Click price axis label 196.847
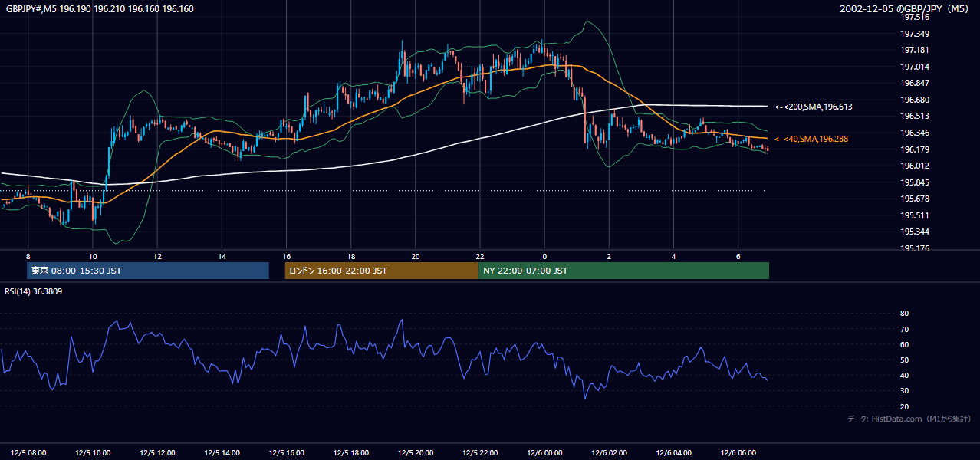This screenshot has width=980, height=460. pos(913,83)
